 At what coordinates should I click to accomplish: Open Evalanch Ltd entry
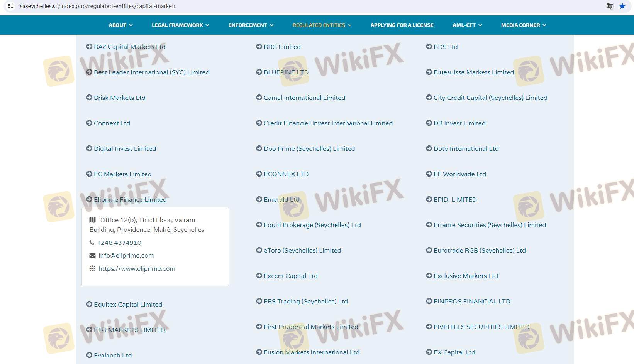point(113,355)
